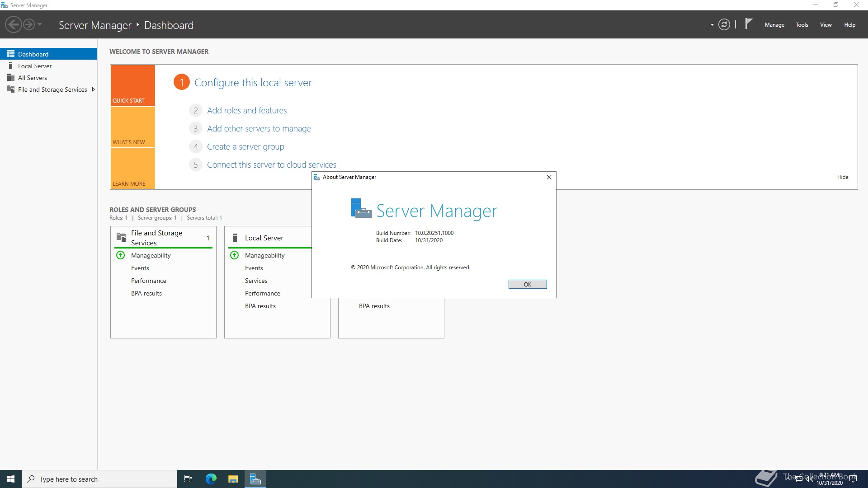Expand File and Storage Services arrow
Viewport: 868px width, 488px height.
pyautogui.click(x=93, y=89)
